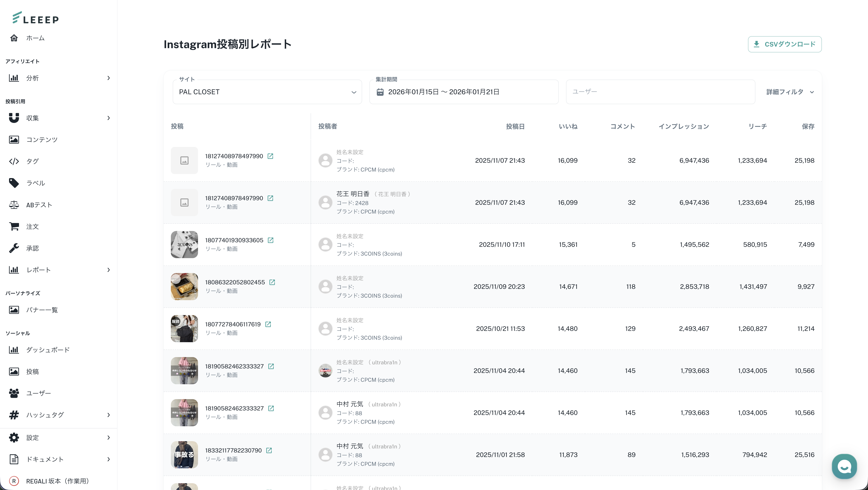Go to ホーム in sidebar
The height and width of the screenshot is (490, 868).
click(35, 38)
